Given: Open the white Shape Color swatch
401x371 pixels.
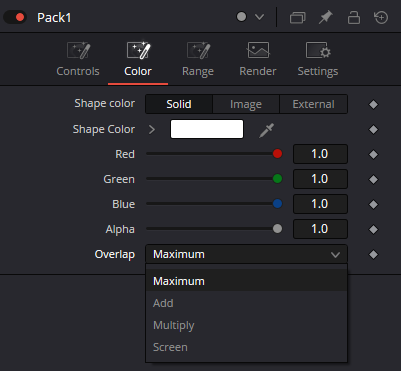Looking at the screenshot, I should [x=207, y=129].
